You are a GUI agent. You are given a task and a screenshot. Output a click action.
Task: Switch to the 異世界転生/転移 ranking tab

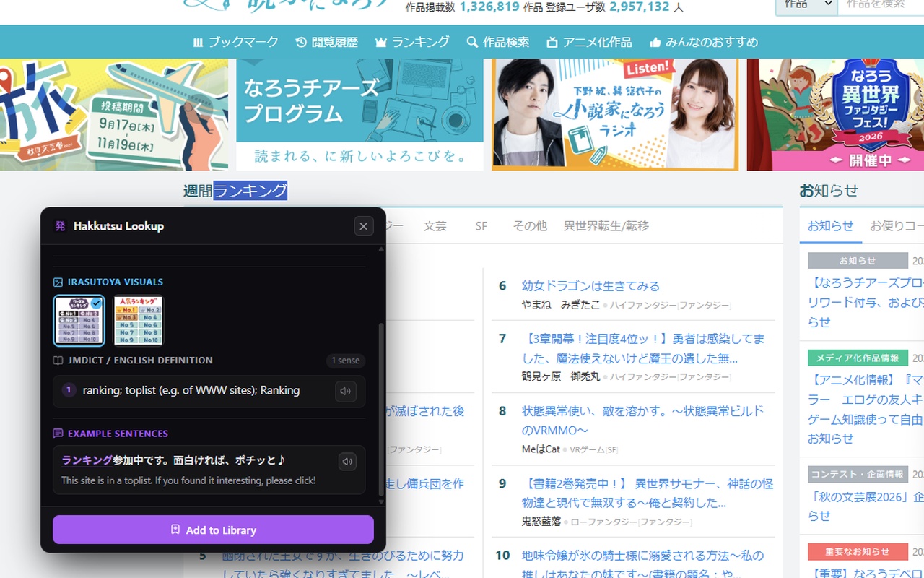pyautogui.click(x=606, y=226)
